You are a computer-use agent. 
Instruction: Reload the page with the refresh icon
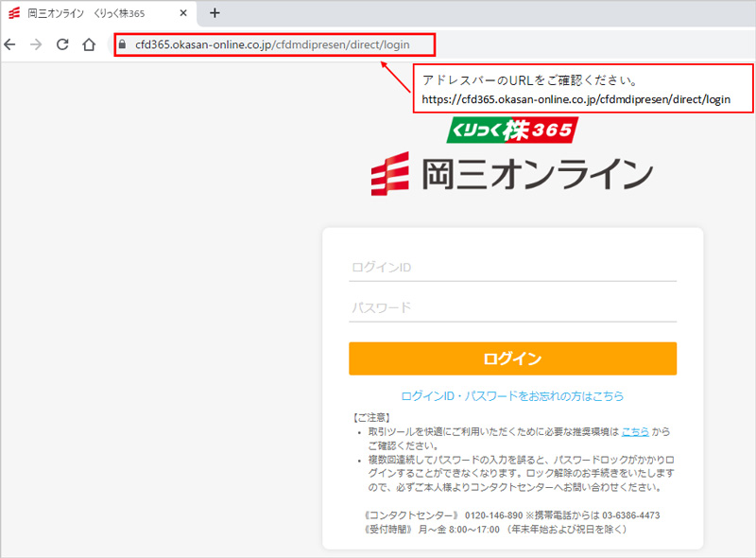[62, 44]
